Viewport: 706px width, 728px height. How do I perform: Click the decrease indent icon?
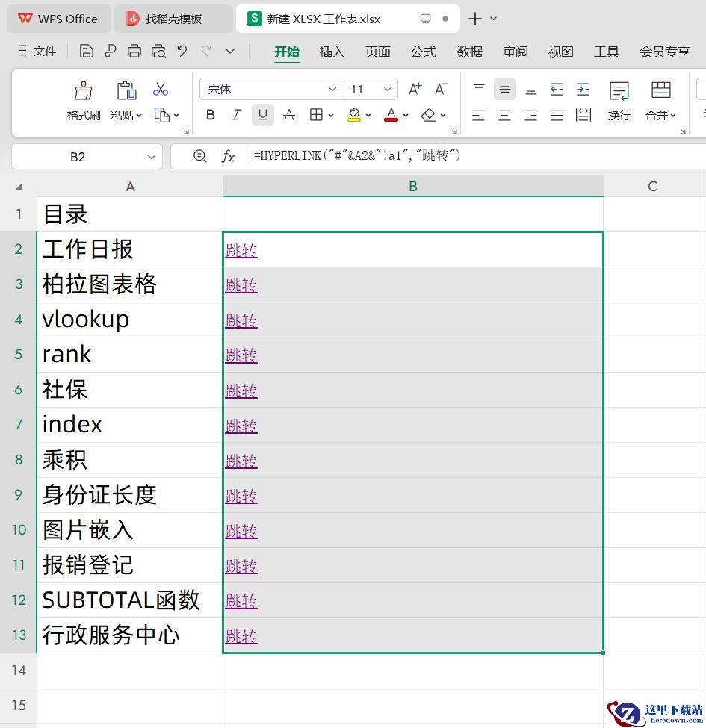click(x=557, y=89)
